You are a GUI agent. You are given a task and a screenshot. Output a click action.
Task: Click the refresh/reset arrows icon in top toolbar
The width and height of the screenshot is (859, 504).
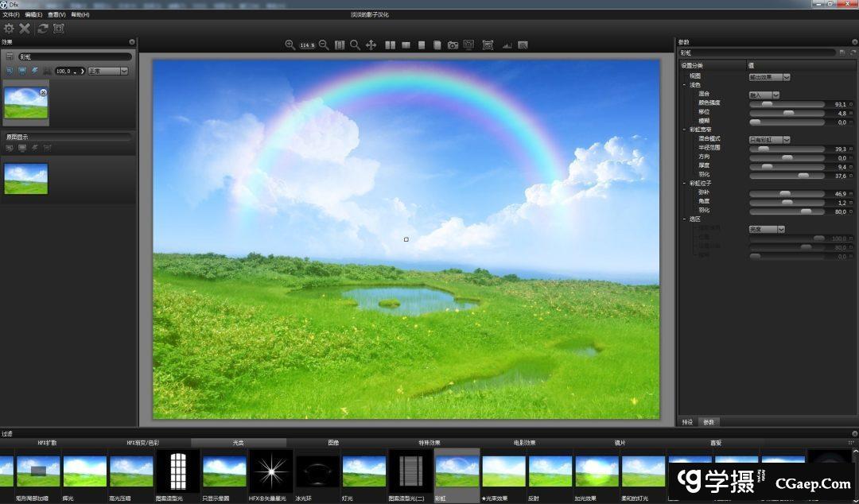point(43,29)
